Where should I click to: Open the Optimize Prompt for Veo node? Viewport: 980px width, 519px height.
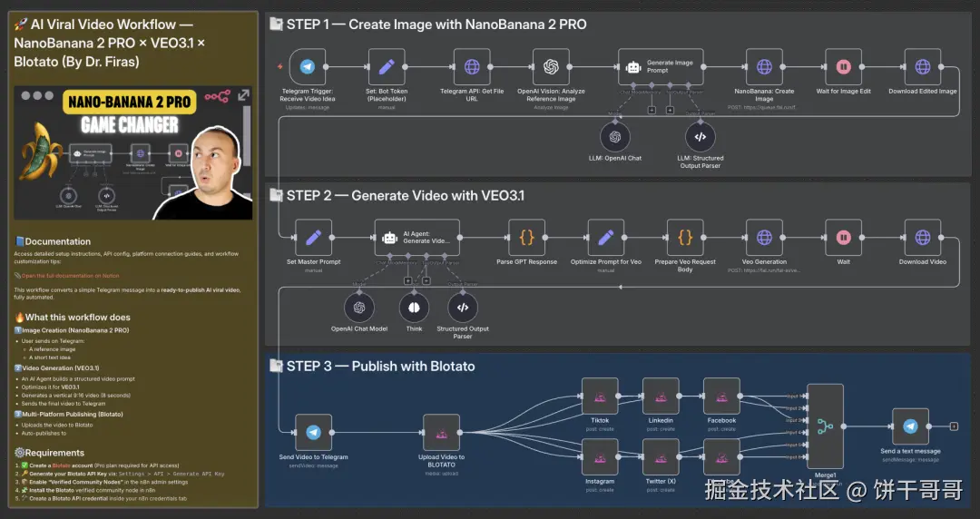(x=605, y=238)
